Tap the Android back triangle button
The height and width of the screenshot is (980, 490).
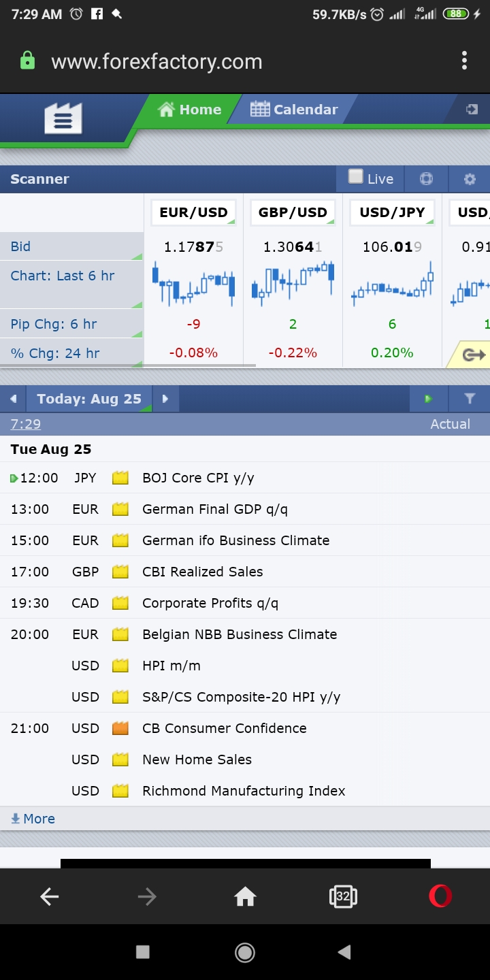point(344,952)
